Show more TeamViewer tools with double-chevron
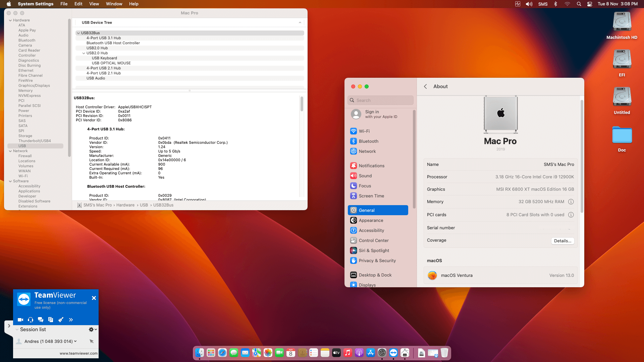The image size is (644, 362). (71, 320)
